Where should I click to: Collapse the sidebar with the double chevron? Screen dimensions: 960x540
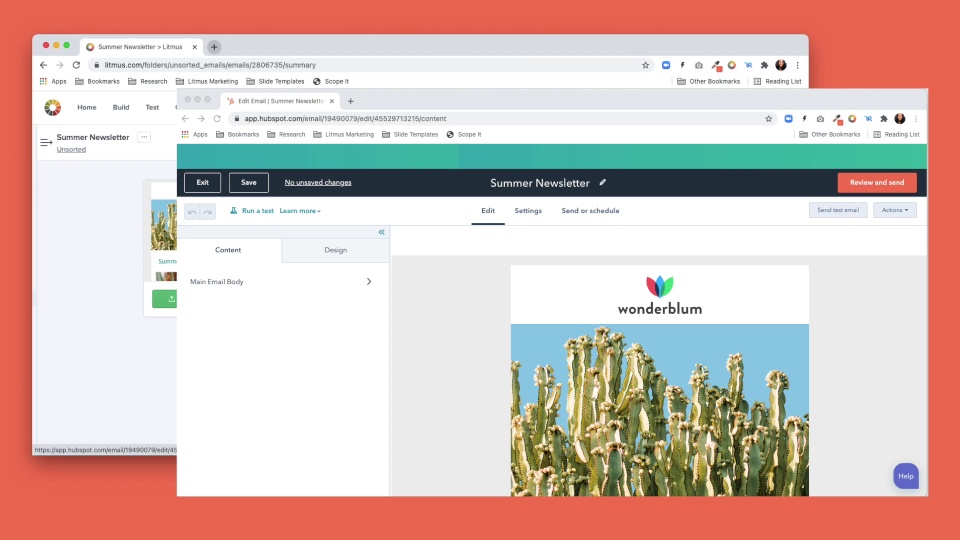(381, 232)
